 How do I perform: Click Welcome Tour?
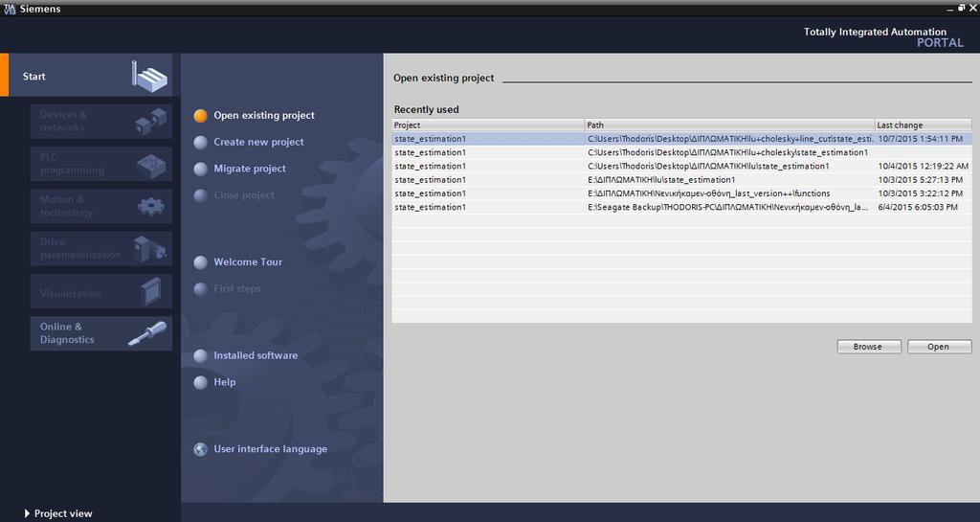tap(248, 261)
